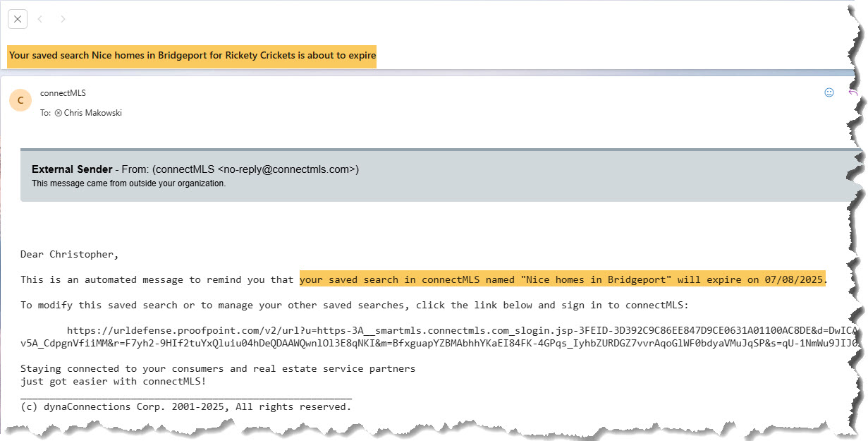868x441 pixels.
Task: Go to next message arrow
Action: tap(63, 19)
